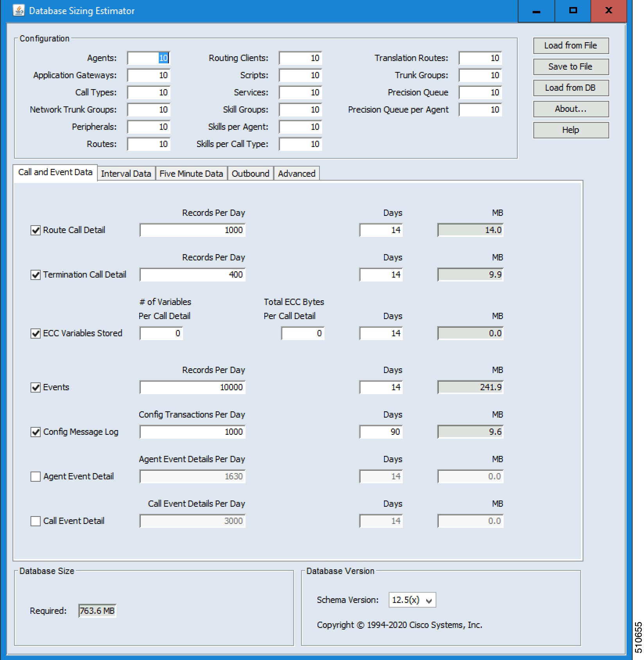
Task: Click the Skill Groups input field
Action: [300, 110]
